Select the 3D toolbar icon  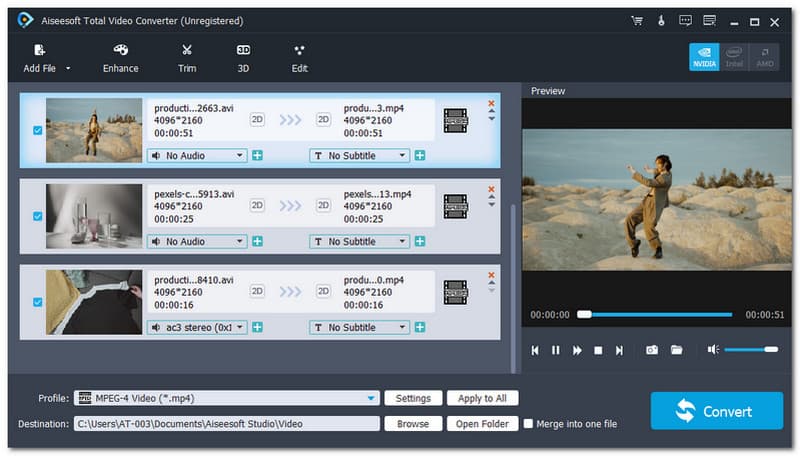[x=243, y=50]
